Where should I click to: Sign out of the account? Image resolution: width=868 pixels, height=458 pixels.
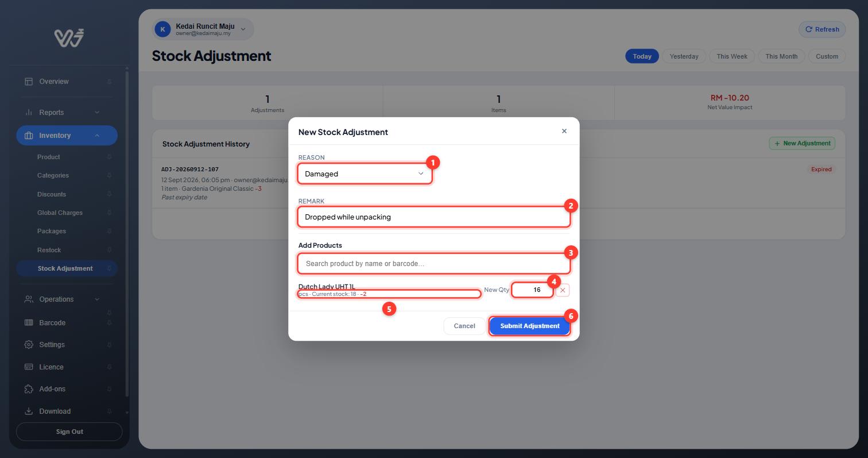click(x=69, y=432)
